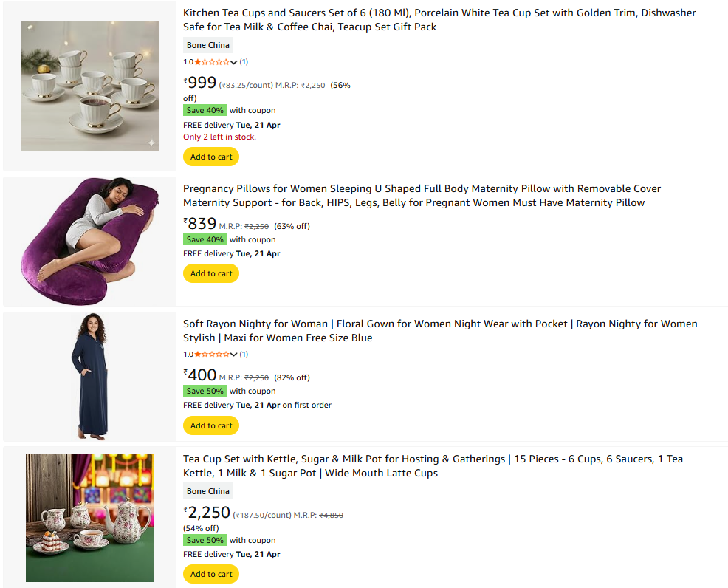Open the white tea cups product image
Viewport: 728px width, 588px height.
pos(89,86)
